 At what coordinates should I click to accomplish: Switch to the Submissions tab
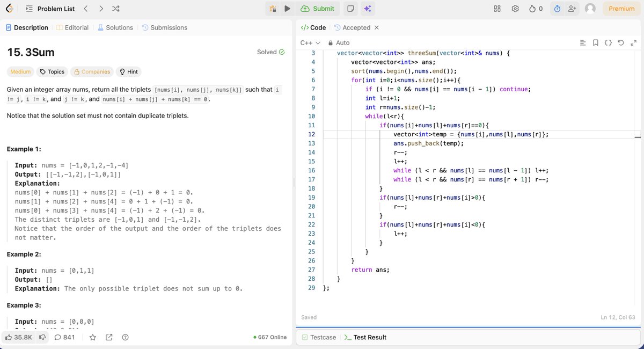[x=165, y=27]
